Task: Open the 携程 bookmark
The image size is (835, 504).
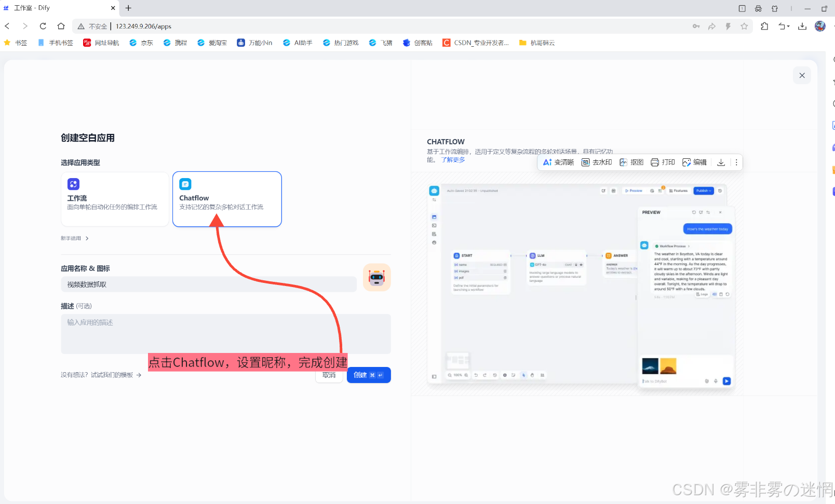Action: point(175,43)
